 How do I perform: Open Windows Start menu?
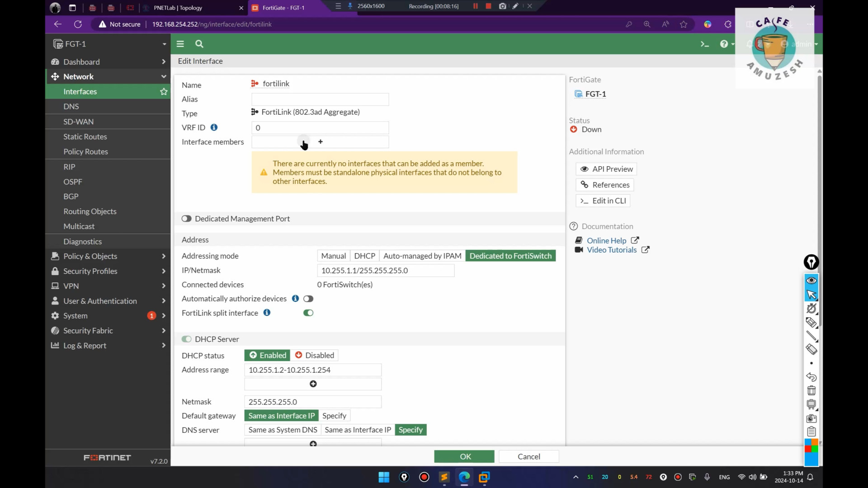pos(384,477)
